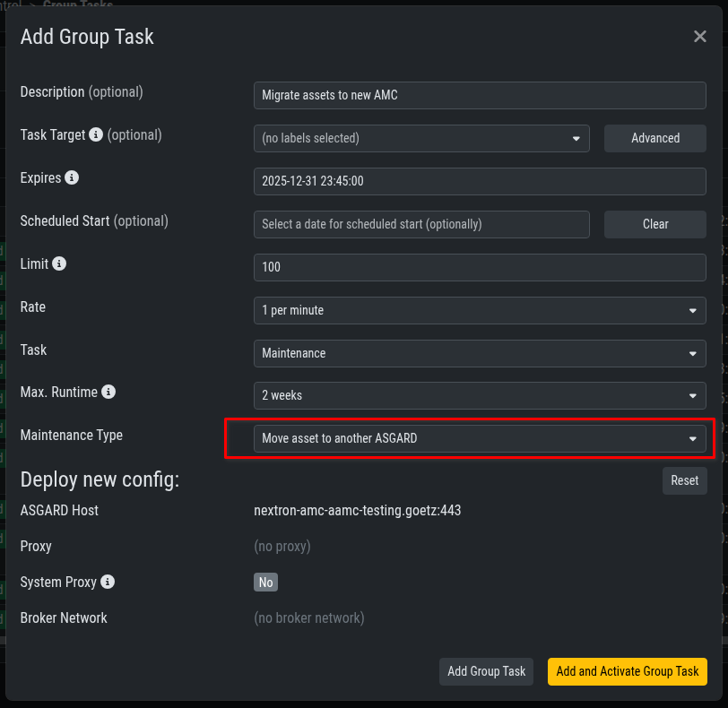
Task: Click the Limit field containing 100
Action: point(480,267)
